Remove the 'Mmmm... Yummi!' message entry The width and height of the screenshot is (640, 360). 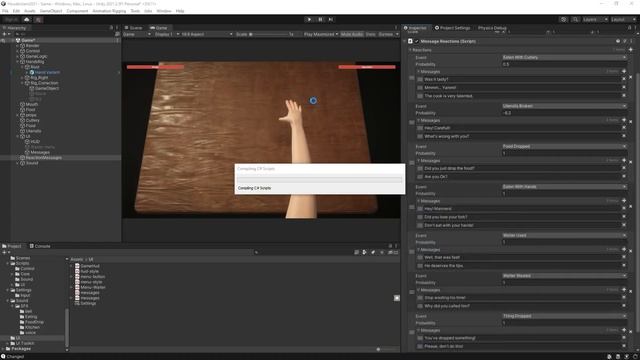click(x=624, y=87)
